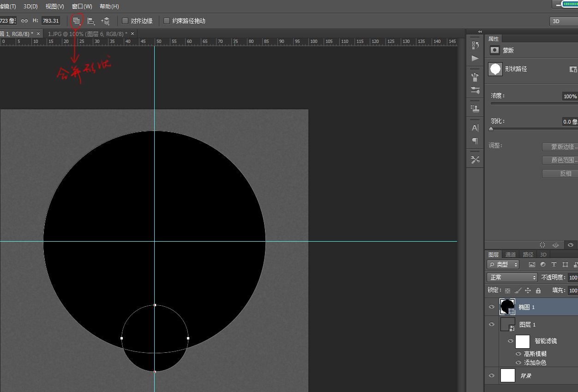Select the 属性 panel tab
This screenshot has height=392, width=578.
coord(494,39)
